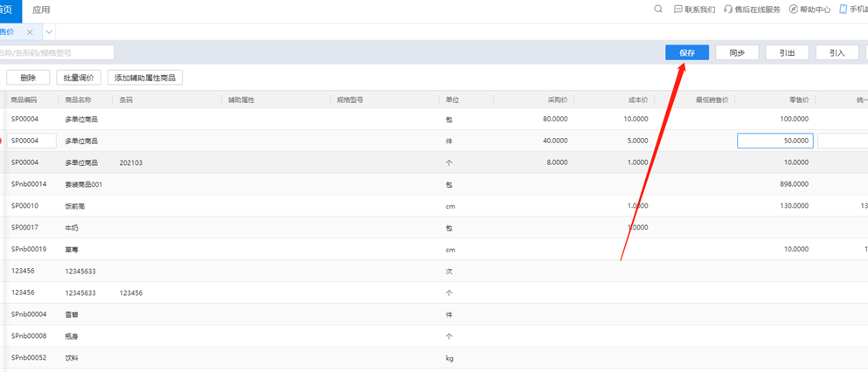868x372 pixels.
Task: Focus the product name/barcode search field
Action: (57, 52)
